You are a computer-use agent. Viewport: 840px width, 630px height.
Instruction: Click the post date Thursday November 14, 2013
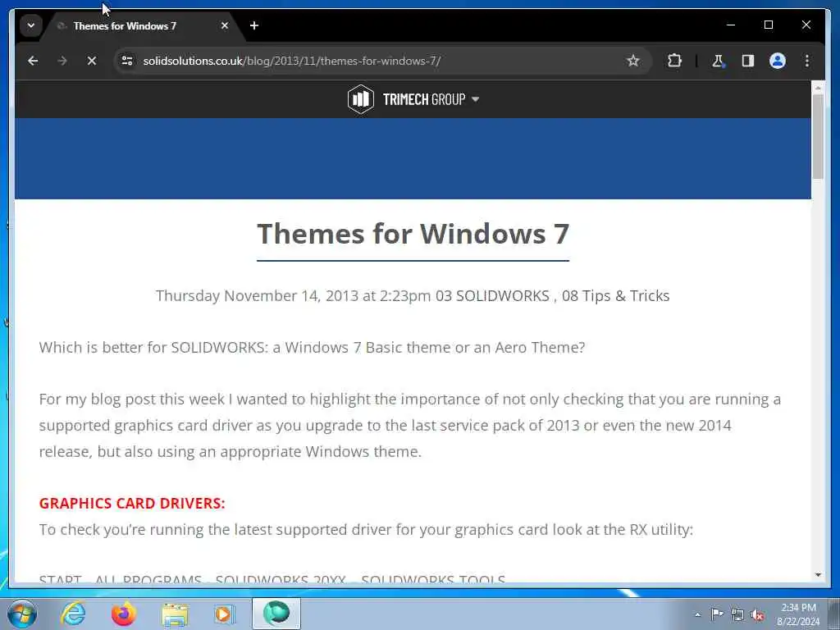[257, 295]
